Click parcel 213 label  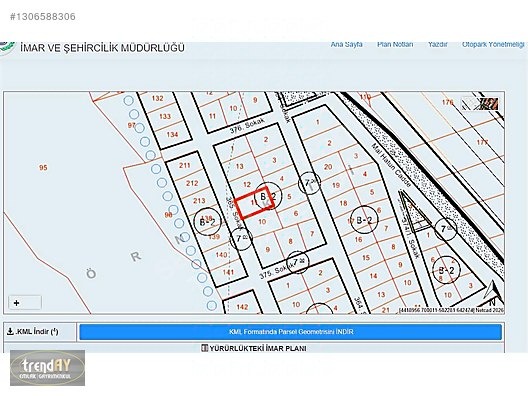click(x=199, y=201)
